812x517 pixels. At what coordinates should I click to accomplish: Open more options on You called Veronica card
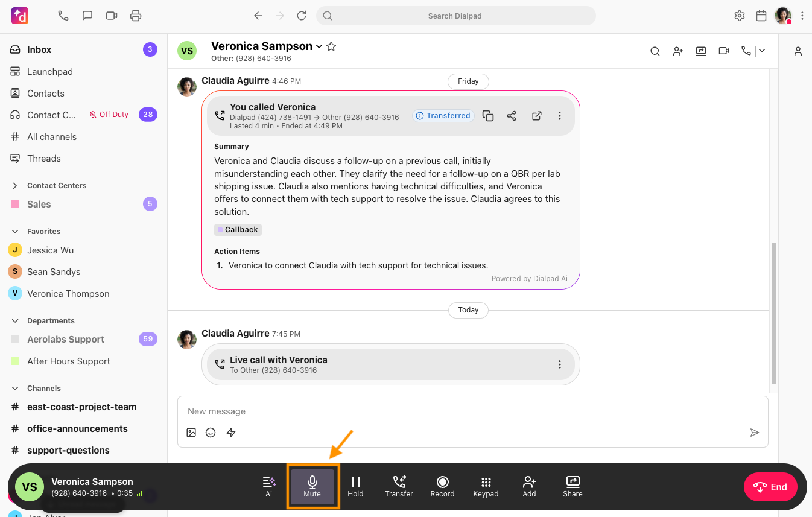(560, 116)
